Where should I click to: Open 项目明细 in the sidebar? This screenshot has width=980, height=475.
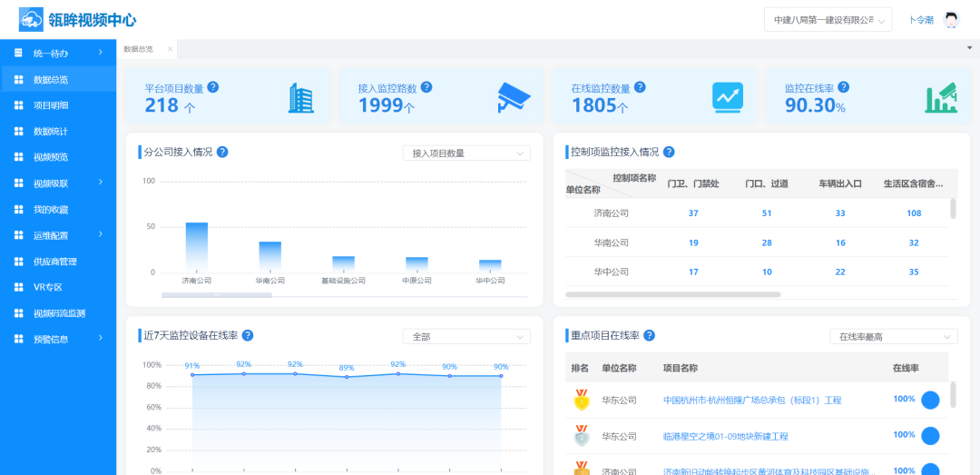tap(51, 105)
